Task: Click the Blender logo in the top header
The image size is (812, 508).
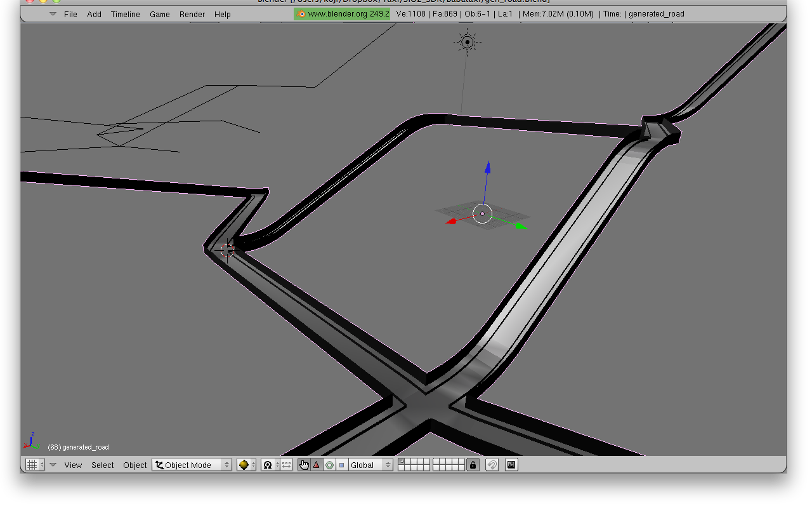Action: (301, 14)
